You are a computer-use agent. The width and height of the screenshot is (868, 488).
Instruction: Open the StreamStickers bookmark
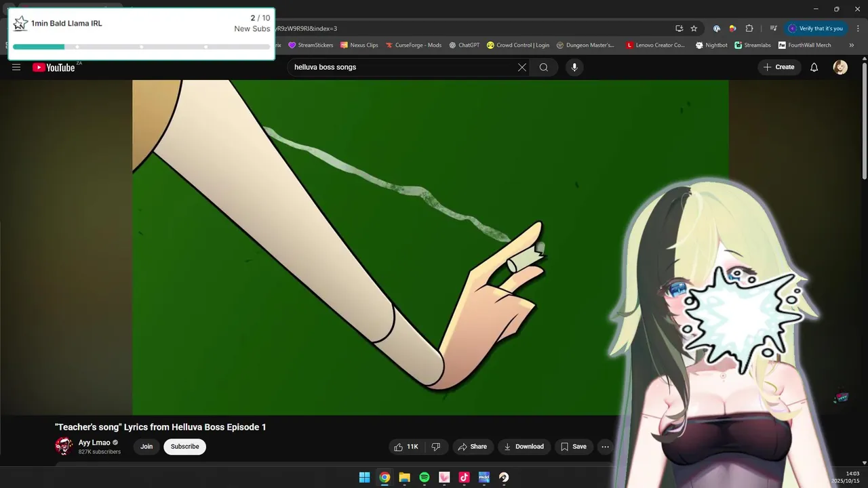pos(311,45)
